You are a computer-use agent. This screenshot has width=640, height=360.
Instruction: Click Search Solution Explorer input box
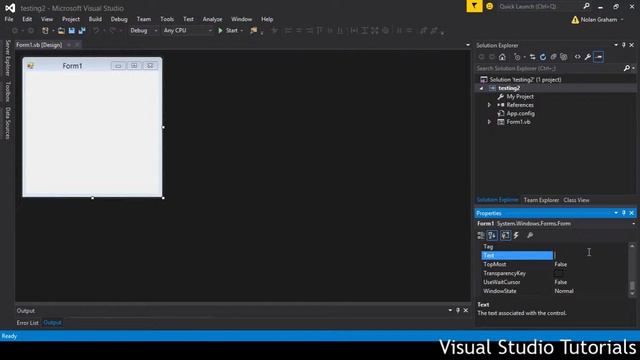pyautogui.click(x=549, y=68)
